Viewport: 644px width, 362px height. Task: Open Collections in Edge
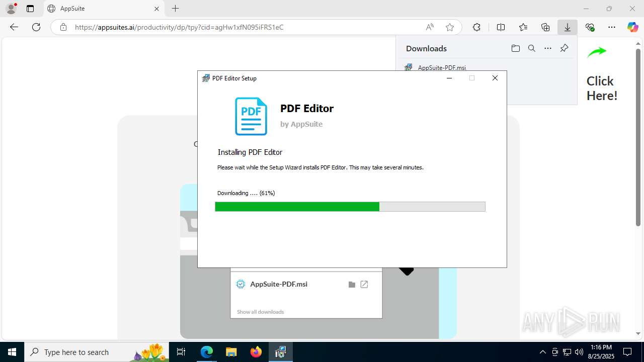[x=545, y=27]
